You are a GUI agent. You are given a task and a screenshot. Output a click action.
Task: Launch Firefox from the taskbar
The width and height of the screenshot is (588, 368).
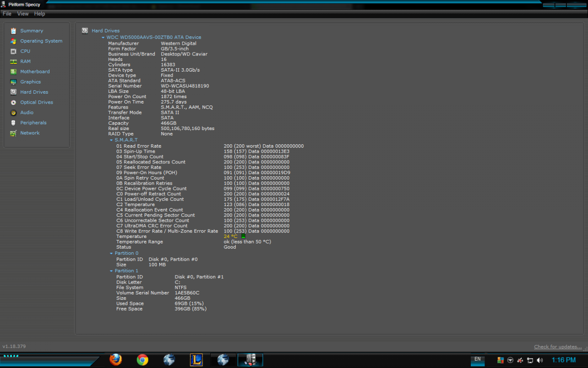click(116, 360)
